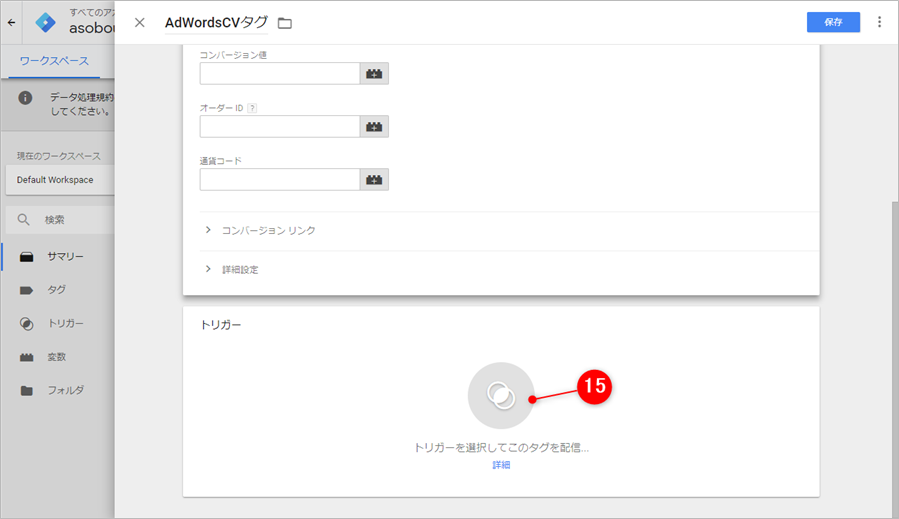Click the タグ label icon in sidebar
The image size is (899, 519).
26,290
